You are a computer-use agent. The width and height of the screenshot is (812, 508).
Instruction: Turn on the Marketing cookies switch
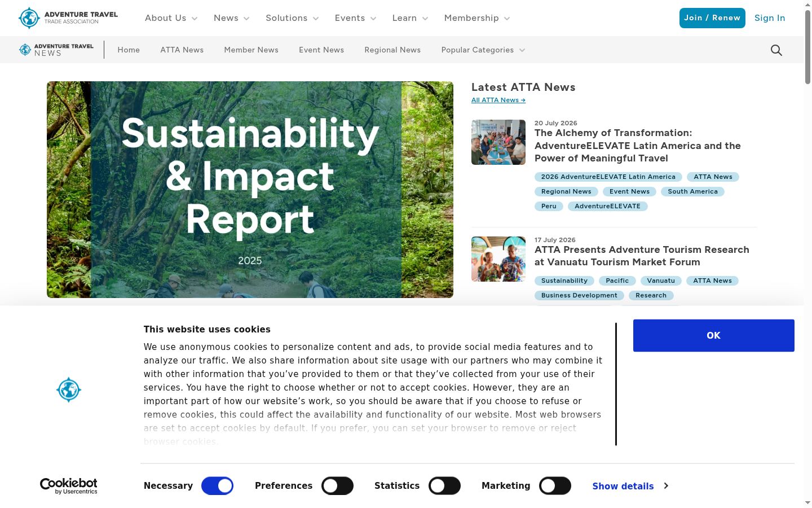[555, 485]
